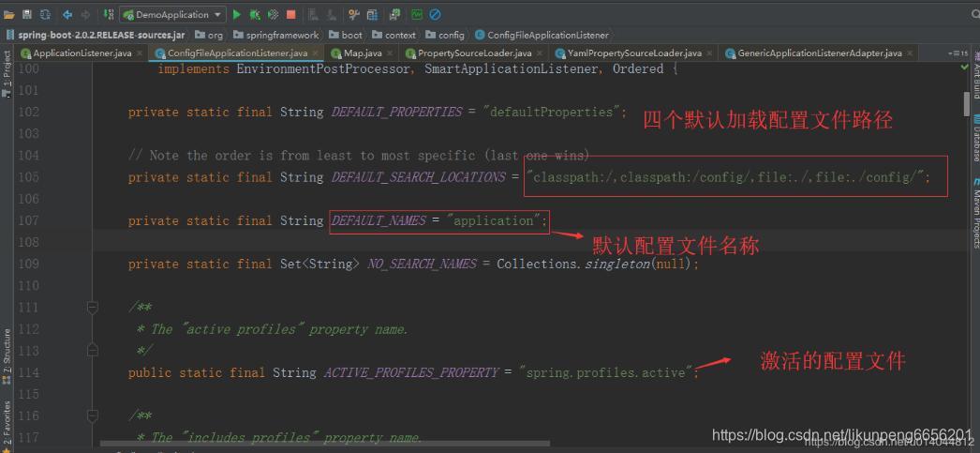Click Collections.singleton(null) call on line 109
This screenshot has height=453, width=980.
(594, 264)
